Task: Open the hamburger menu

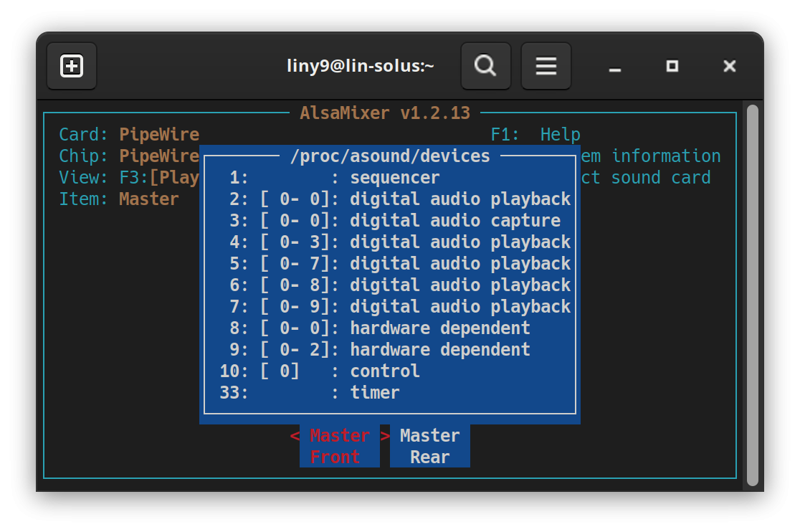Action: click(546, 67)
